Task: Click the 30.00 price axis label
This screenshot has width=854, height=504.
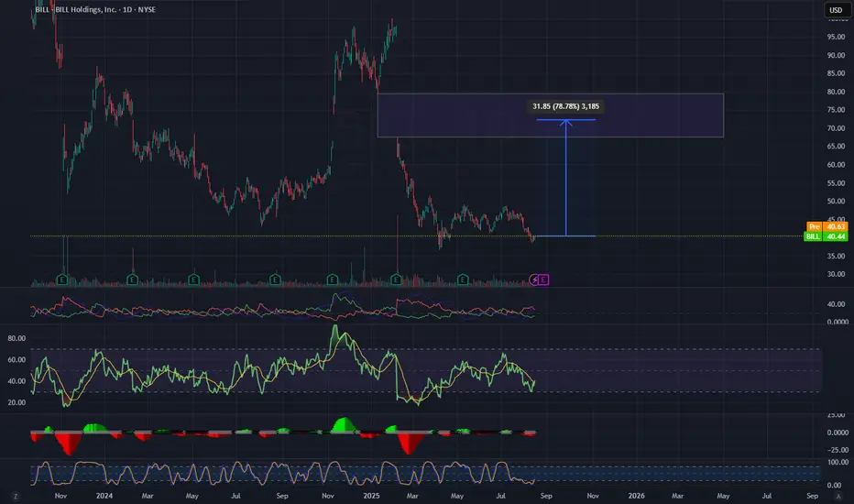Action: point(836,274)
